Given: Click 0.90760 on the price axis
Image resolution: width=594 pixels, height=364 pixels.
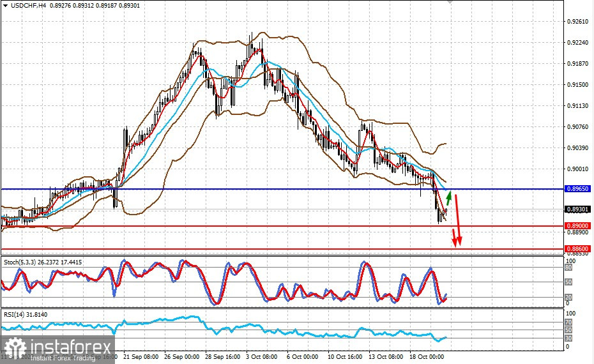Looking at the screenshot, I should click(x=577, y=127).
